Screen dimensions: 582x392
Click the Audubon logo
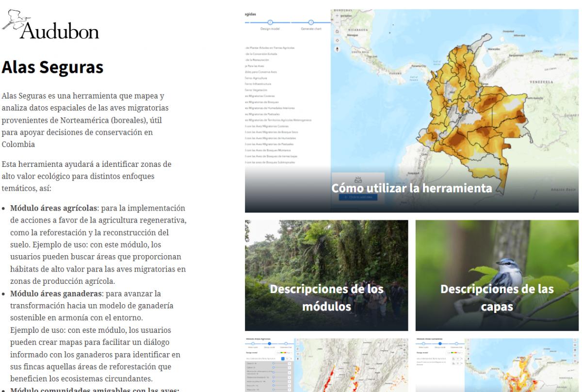[51, 25]
